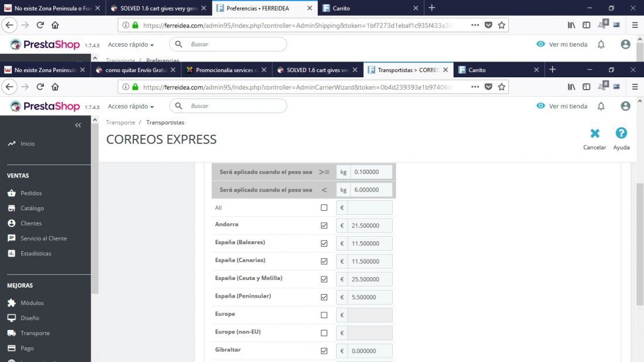The width and height of the screenshot is (644, 362).
Task: Open new tab in front browser window
Action: click(553, 70)
